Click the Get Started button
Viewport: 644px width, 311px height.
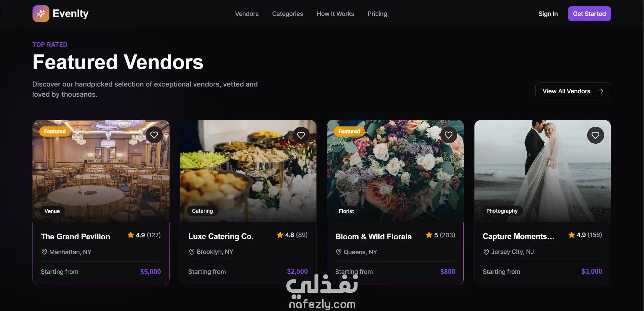(x=589, y=14)
